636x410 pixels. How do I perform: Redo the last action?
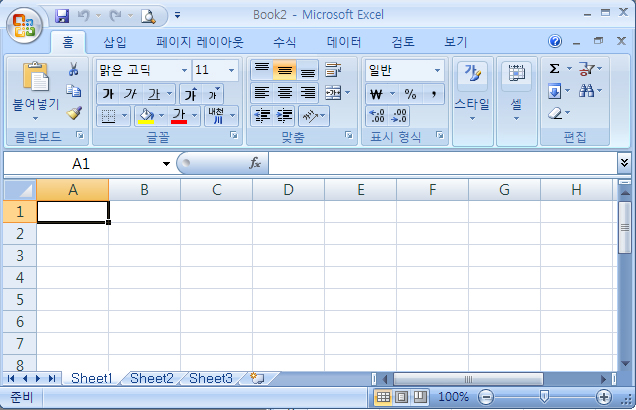tap(116, 16)
